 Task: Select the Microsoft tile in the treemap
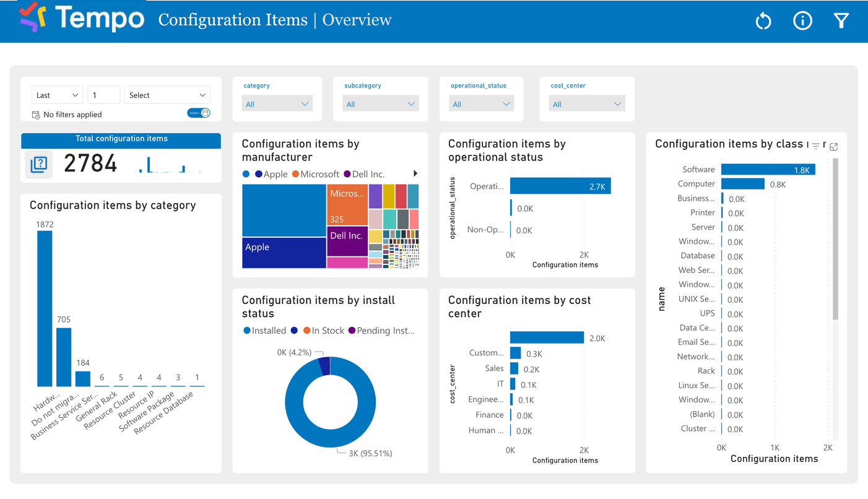(x=347, y=205)
